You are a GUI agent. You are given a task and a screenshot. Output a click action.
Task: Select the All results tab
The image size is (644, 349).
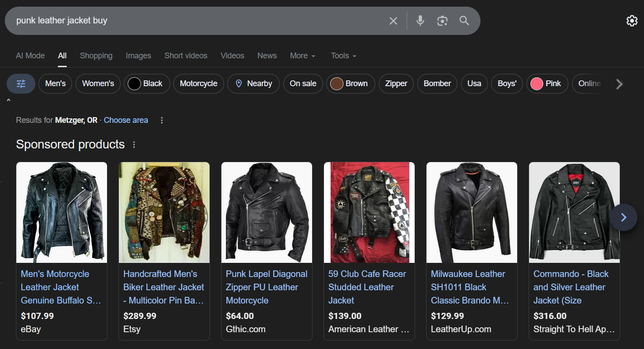tap(62, 56)
